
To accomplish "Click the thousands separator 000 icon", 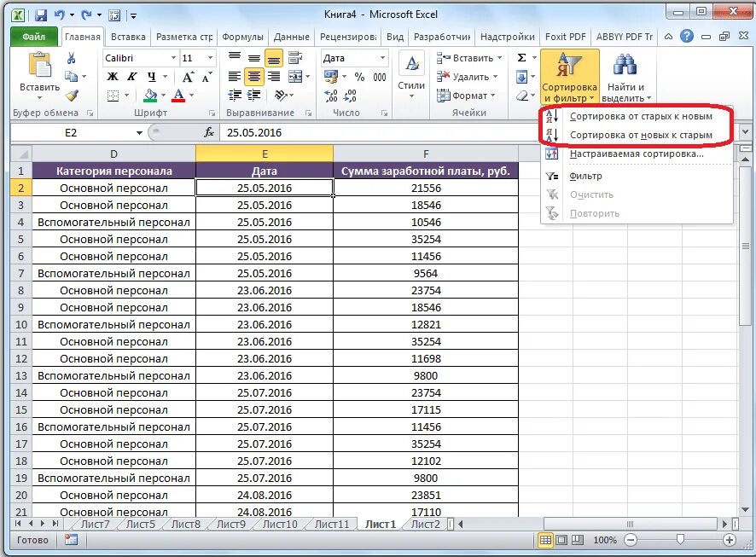I will (x=380, y=77).
